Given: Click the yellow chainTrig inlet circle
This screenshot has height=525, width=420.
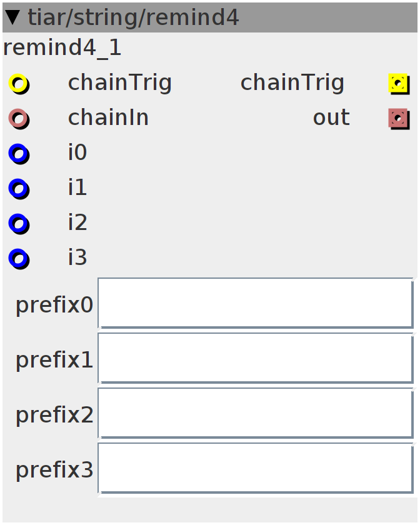Looking at the screenshot, I should [x=19, y=84].
